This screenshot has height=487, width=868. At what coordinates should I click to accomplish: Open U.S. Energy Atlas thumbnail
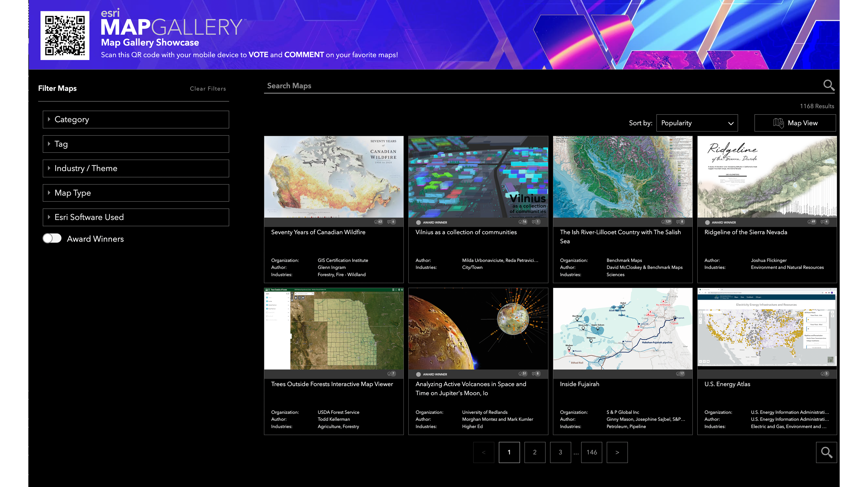[x=767, y=329]
